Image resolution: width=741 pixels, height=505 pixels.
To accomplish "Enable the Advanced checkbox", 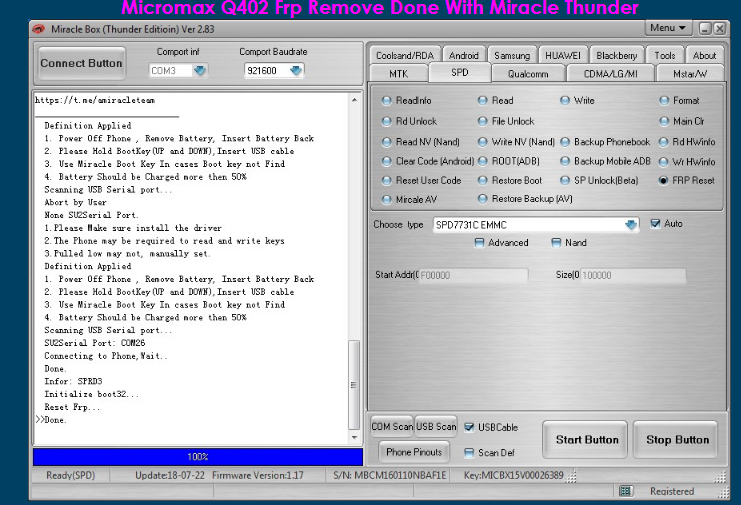I will 479,243.
